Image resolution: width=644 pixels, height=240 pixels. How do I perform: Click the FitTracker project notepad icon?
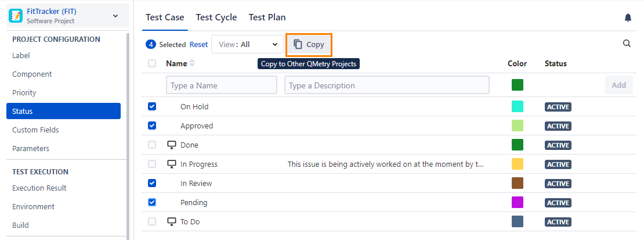tap(16, 16)
